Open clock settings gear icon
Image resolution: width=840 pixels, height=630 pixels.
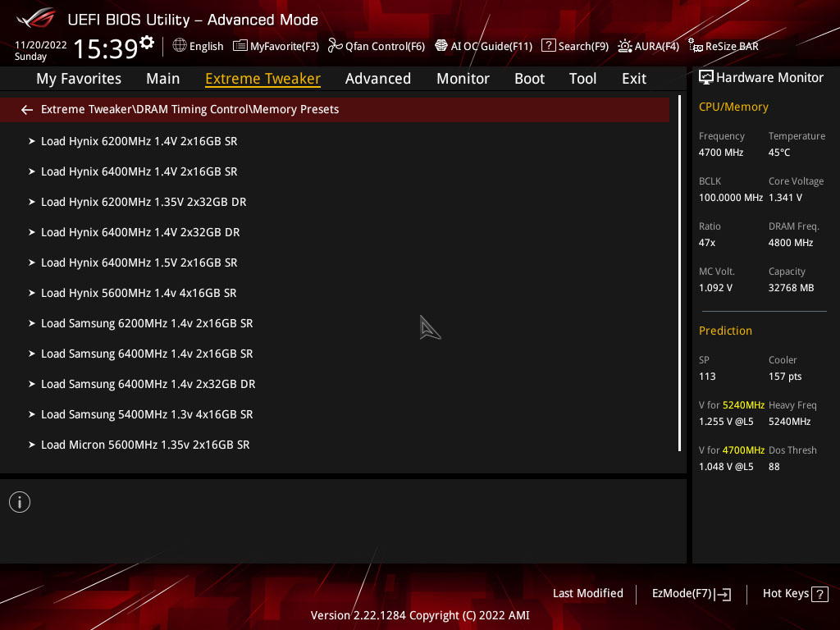147,43
